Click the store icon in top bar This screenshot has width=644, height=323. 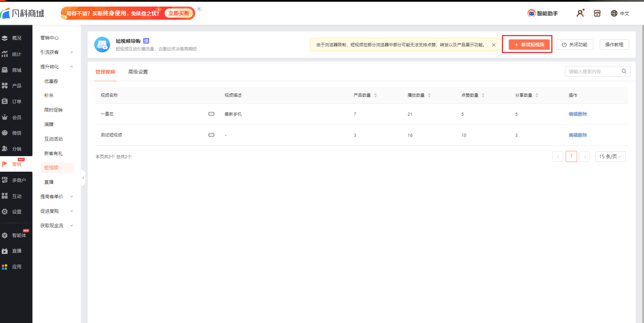pos(597,13)
